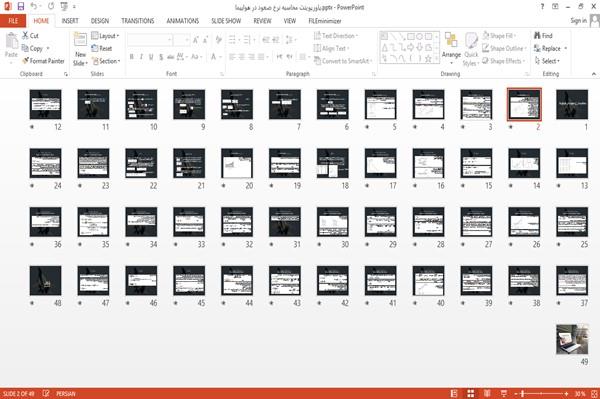The image size is (600, 399).
Task: Click Convert to SmartArt
Action: coord(342,61)
